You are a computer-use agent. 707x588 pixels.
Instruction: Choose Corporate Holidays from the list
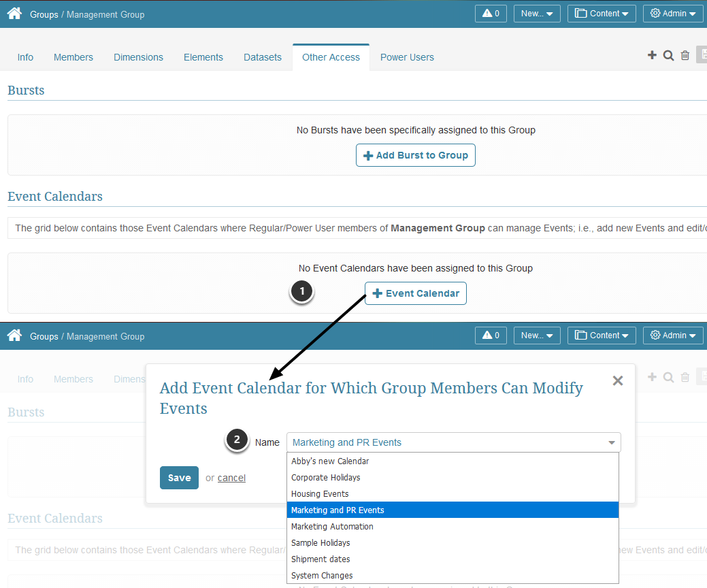(453, 477)
